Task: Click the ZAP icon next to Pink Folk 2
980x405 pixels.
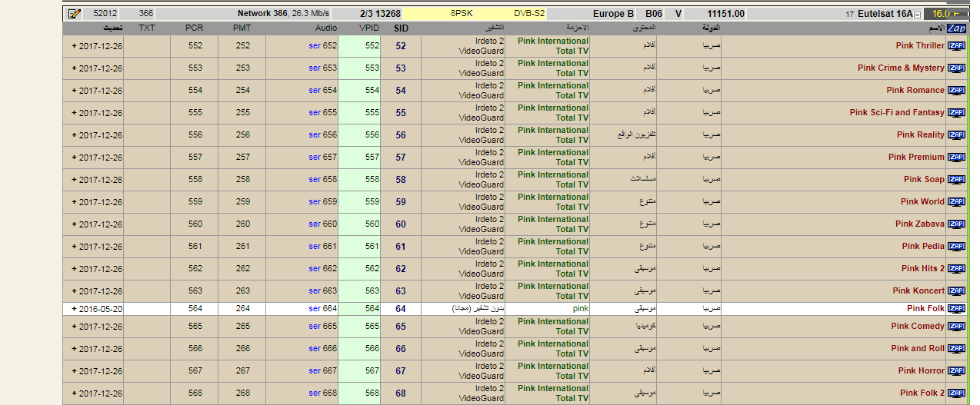Action: [x=956, y=393]
